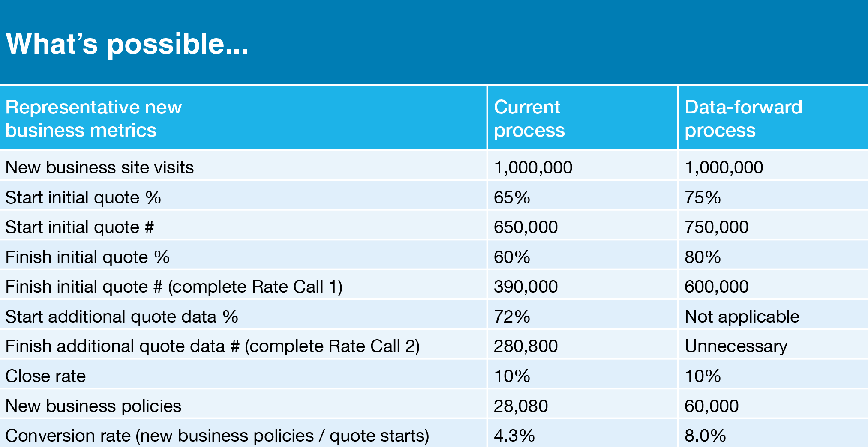
Task: Click the 28,080 new business policies cell
Action: tap(520, 406)
